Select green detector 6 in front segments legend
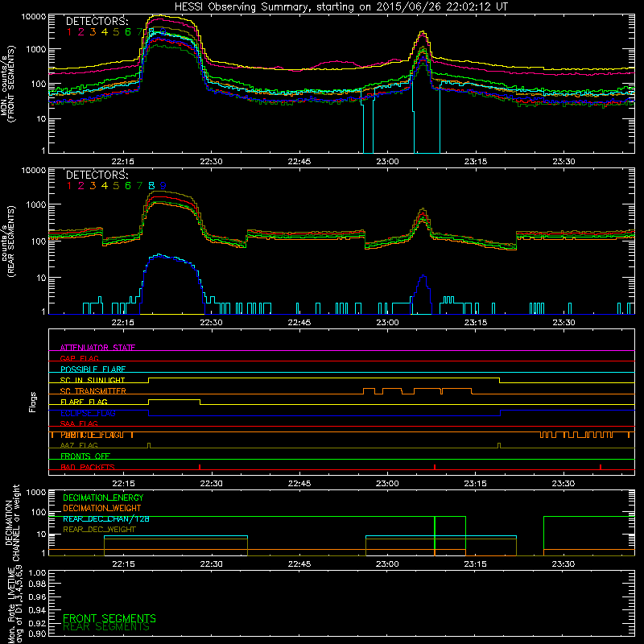 click(128, 32)
